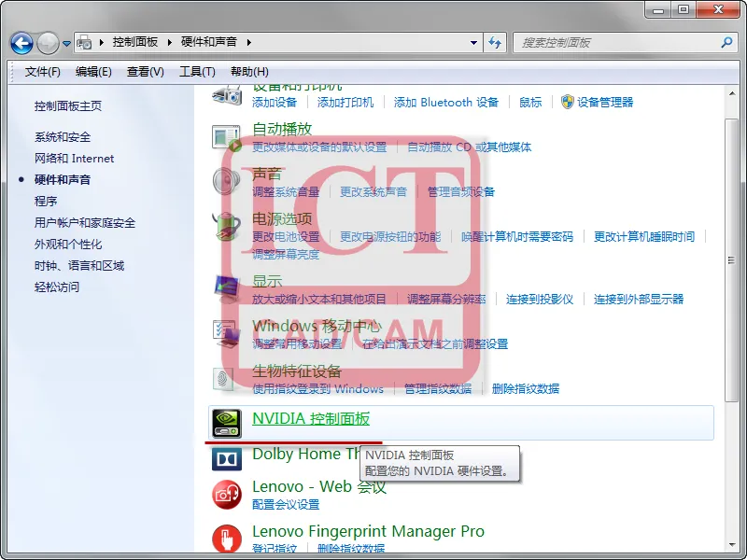
Task: Open the 编辑(E) menu
Action: (x=93, y=72)
